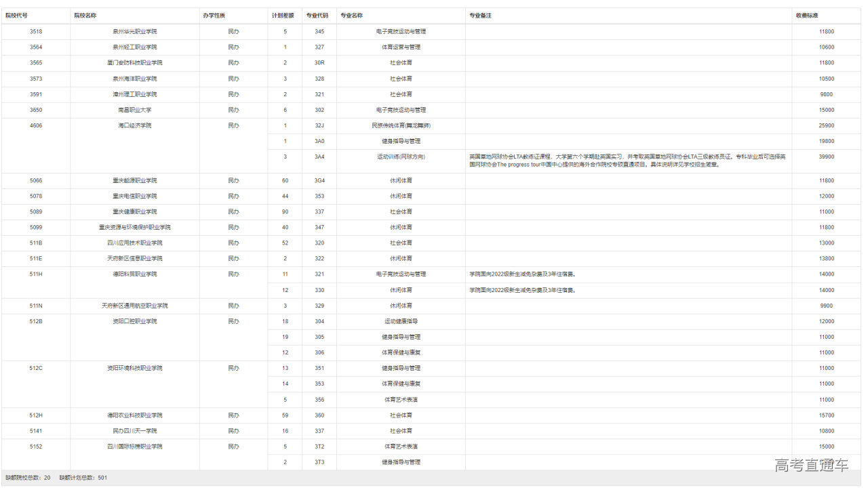Click the 海口经济学院 school name
This screenshot has width=868, height=492.
coord(134,125)
